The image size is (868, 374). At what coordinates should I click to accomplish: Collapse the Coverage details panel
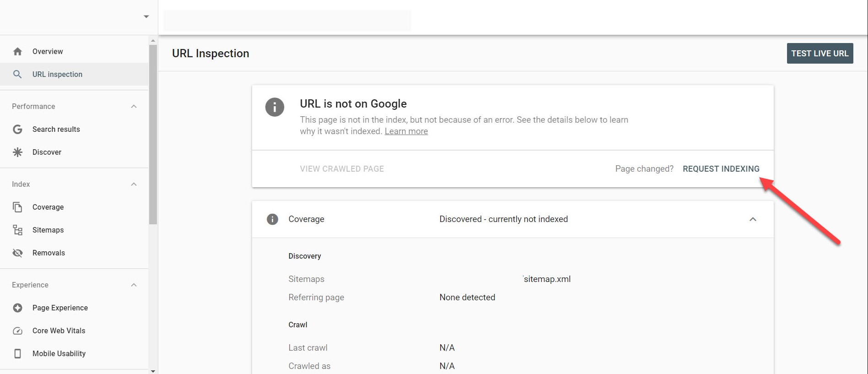(x=753, y=219)
